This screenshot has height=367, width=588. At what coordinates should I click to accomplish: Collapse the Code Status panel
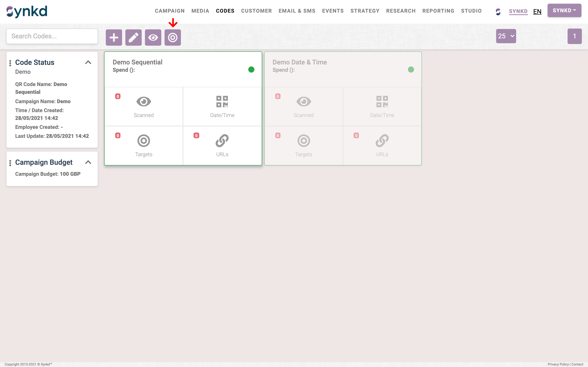pyautogui.click(x=88, y=62)
